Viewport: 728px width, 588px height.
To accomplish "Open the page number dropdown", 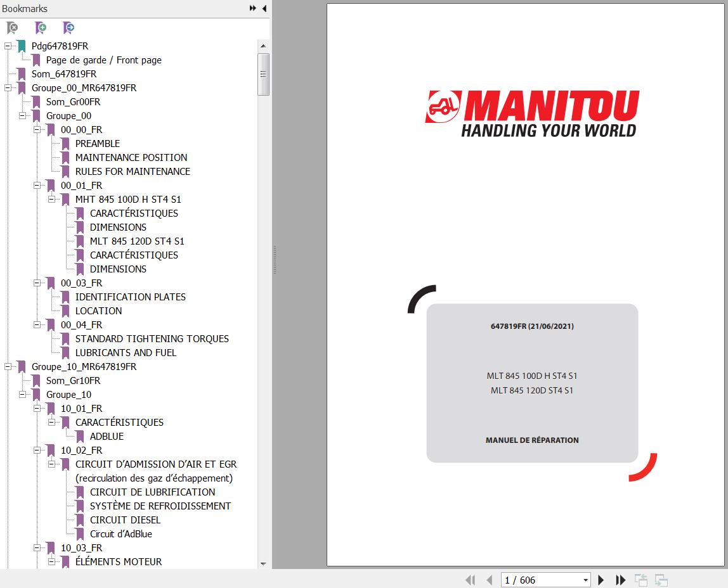I will [585, 580].
